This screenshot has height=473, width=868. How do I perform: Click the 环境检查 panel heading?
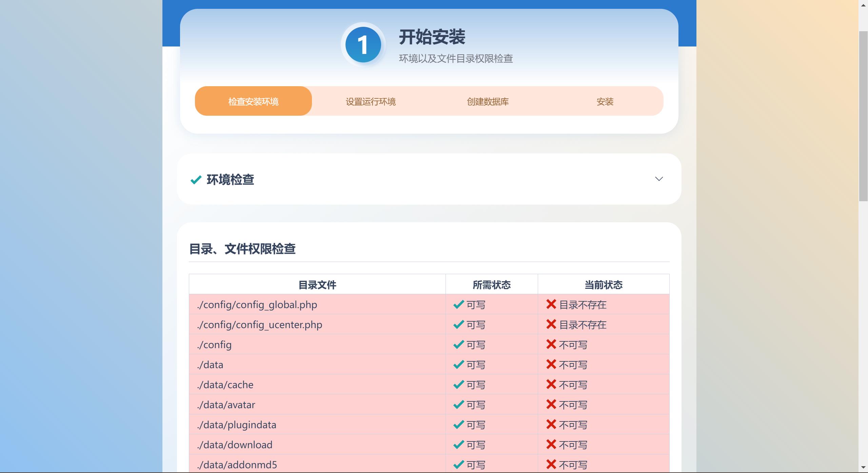tap(231, 179)
